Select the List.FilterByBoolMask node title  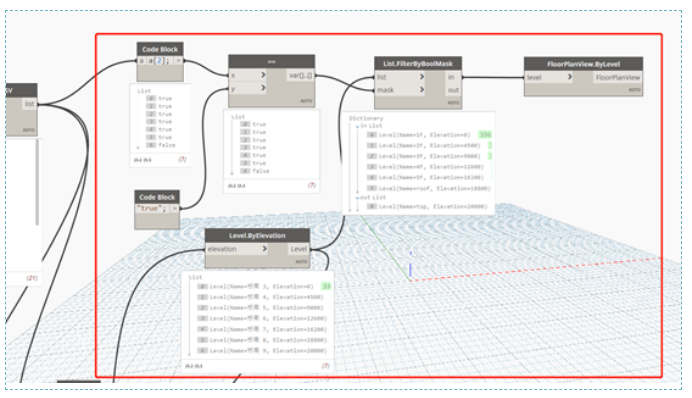(x=418, y=64)
